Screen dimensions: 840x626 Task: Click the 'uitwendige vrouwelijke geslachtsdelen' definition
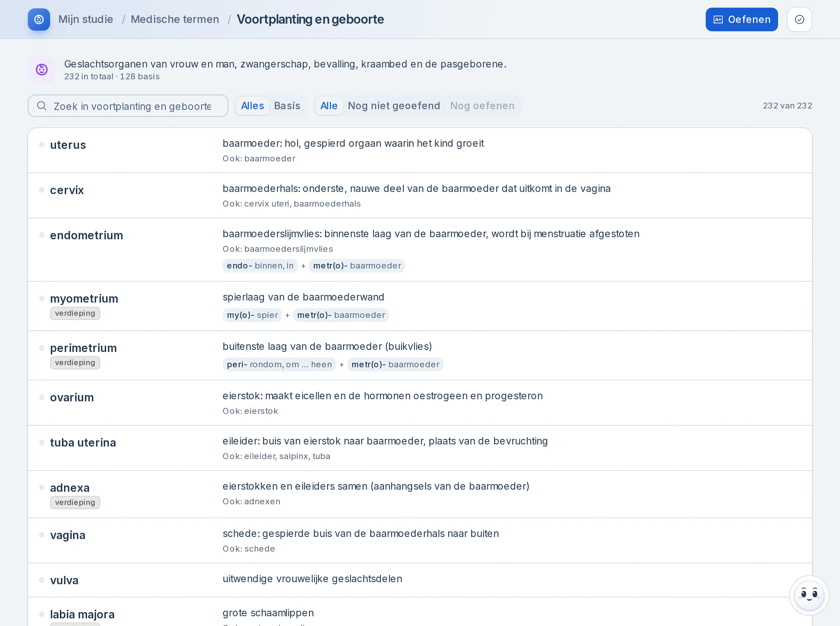tap(312, 579)
